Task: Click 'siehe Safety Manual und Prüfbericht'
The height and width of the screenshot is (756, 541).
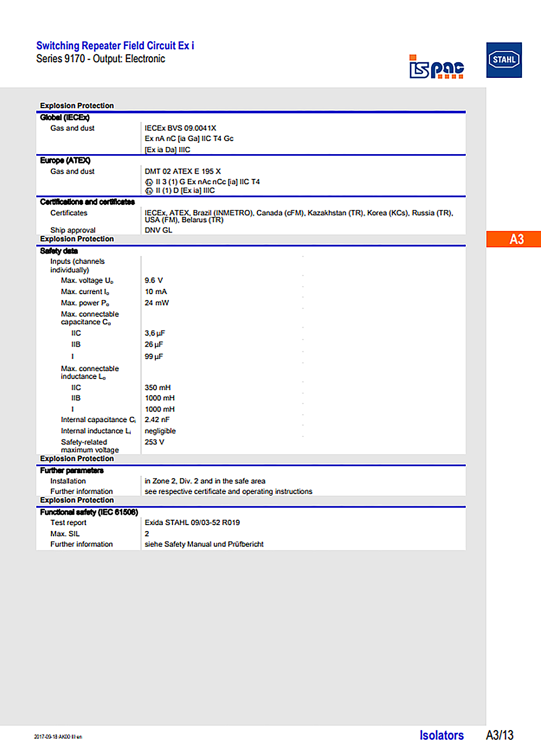Action: (x=204, y=544)
